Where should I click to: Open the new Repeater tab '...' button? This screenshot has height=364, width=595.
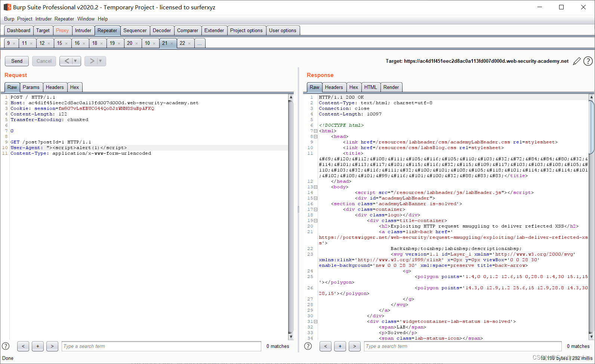200,43
